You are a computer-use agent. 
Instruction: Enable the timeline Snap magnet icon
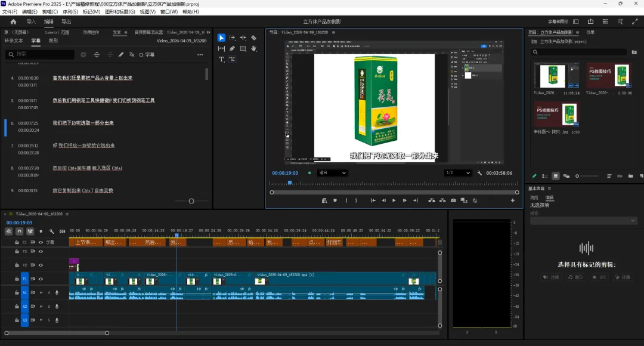(x=19, y=231)
